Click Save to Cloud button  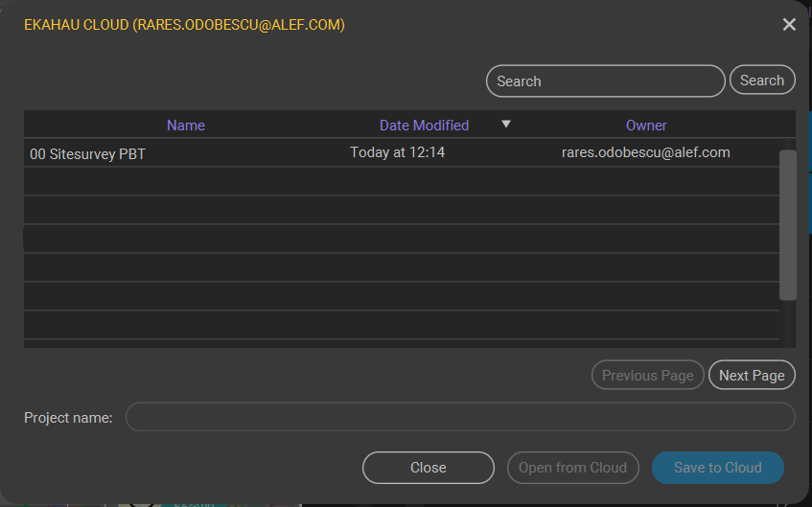click(718, 468)
